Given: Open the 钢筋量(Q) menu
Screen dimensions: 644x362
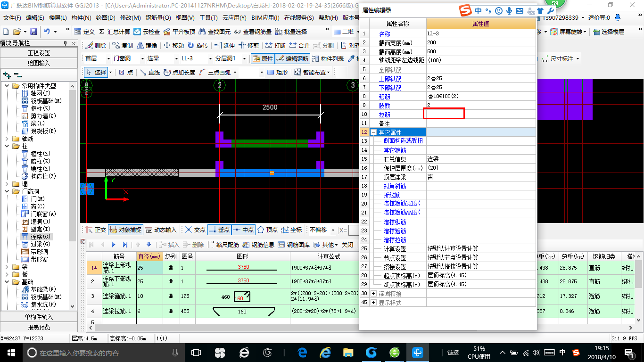Looking at the screenshot, I should 158,18.
